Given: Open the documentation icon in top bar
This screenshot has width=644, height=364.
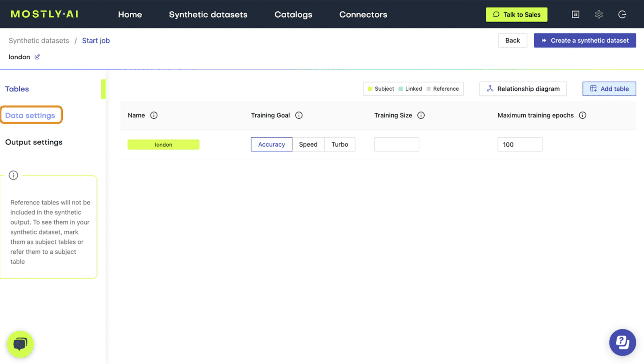Looking at the screenshot, I should [x=576, y=14].
